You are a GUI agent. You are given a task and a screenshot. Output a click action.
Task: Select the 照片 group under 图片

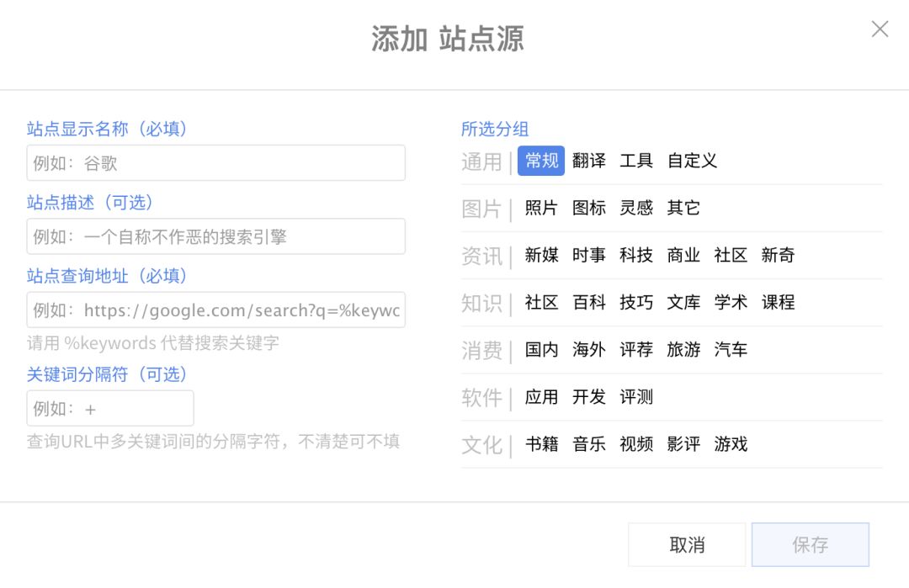pyautogui.click(x=541, y=208)
